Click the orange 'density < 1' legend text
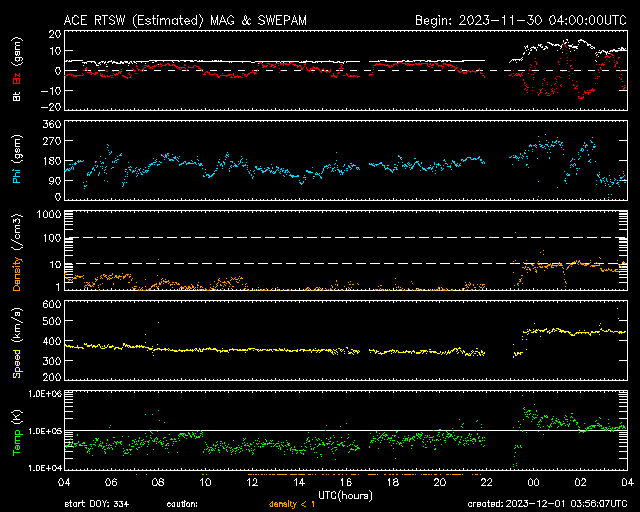 [292, 504]
